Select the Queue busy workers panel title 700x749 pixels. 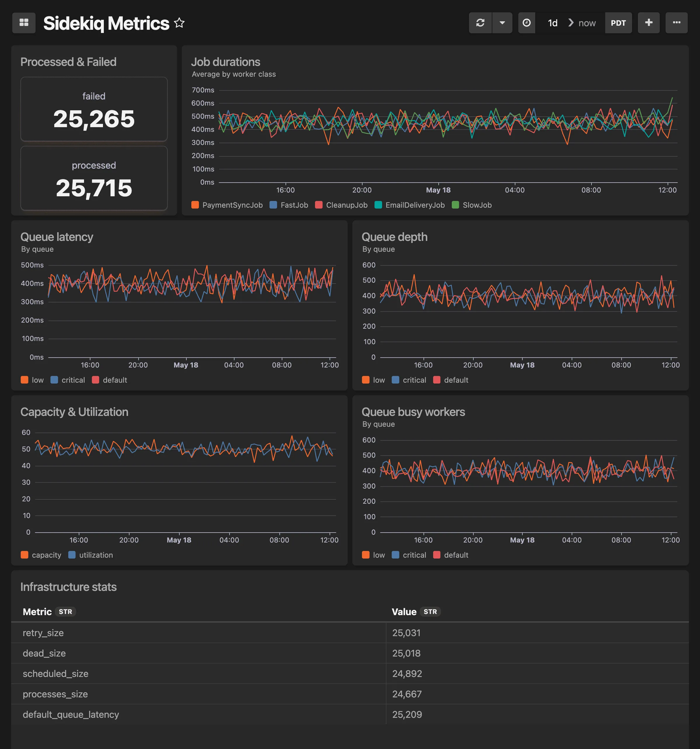[x=413, y=412]
